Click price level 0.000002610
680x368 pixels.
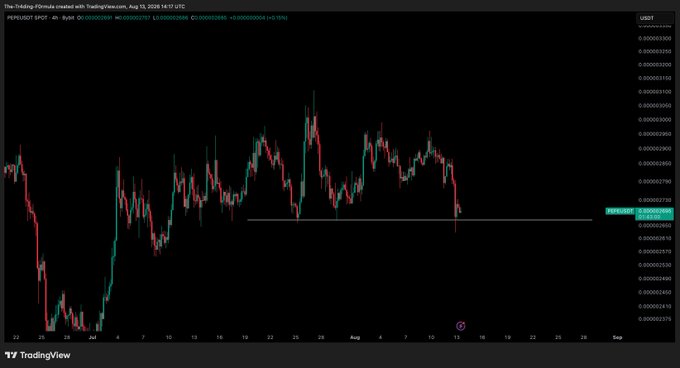coord(655,238)
